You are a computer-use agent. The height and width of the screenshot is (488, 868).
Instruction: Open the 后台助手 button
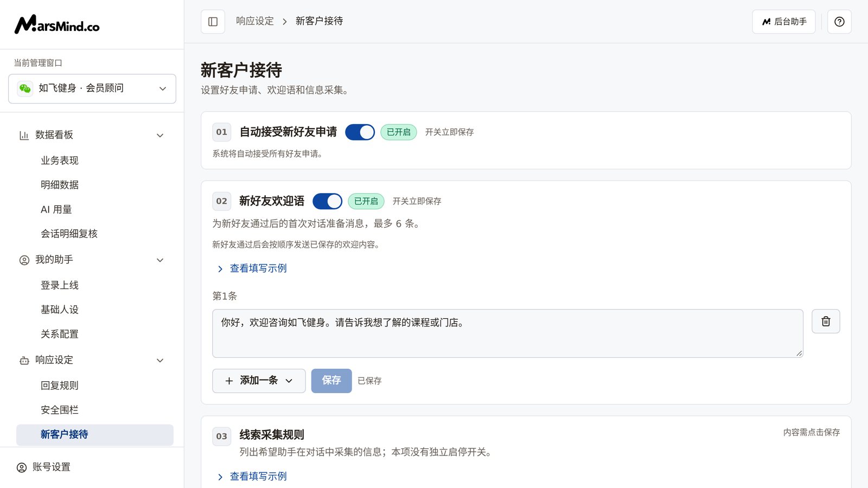pos(783,22)
